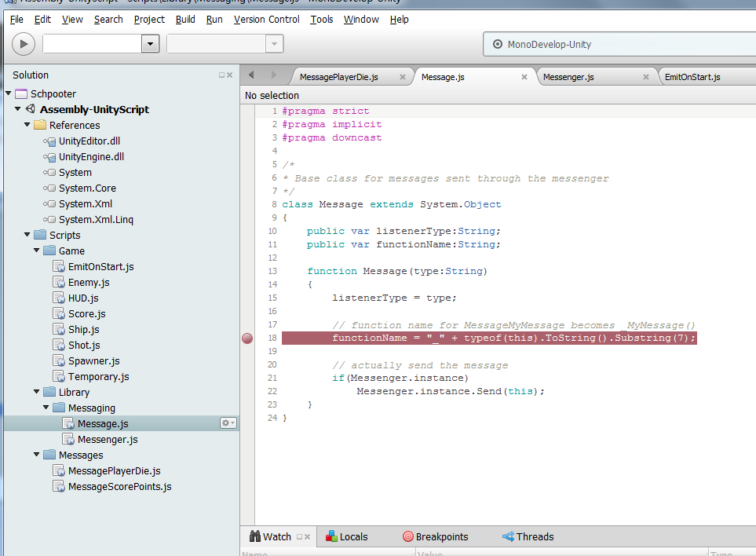Screen dimensions: 756x556
Task: Open the Project menu
Action: 149,20
